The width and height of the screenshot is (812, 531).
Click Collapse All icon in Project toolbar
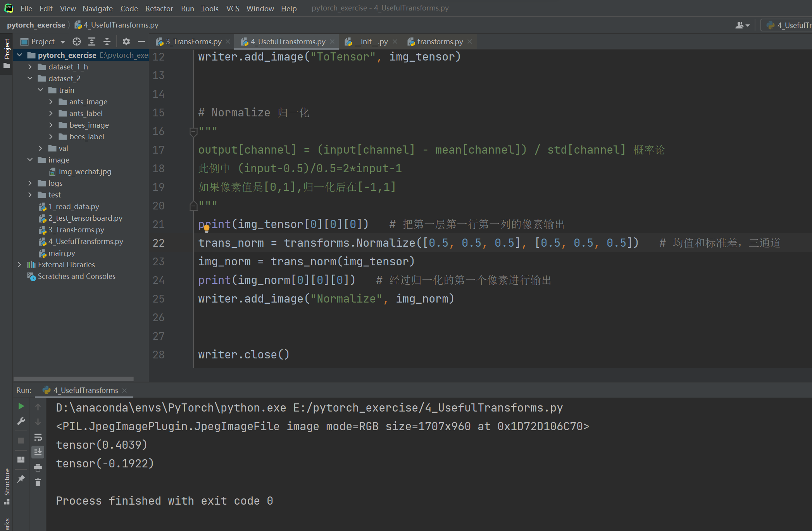107,42
